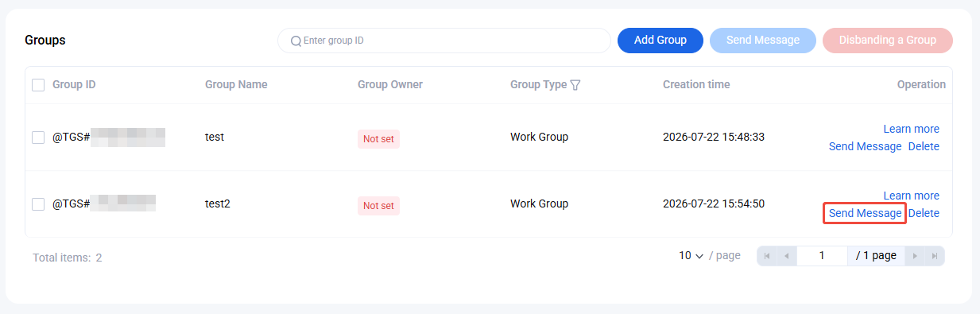Viewport: 980px width, 314px height.
Task: Click Send Message for group test
Action: pos(865,146)
